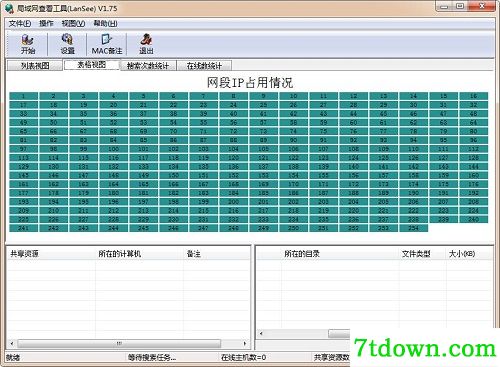Click the 所在的计算机 column header
Image resolution: width=500 pixels, height=367 pixels.
(139, 254)
